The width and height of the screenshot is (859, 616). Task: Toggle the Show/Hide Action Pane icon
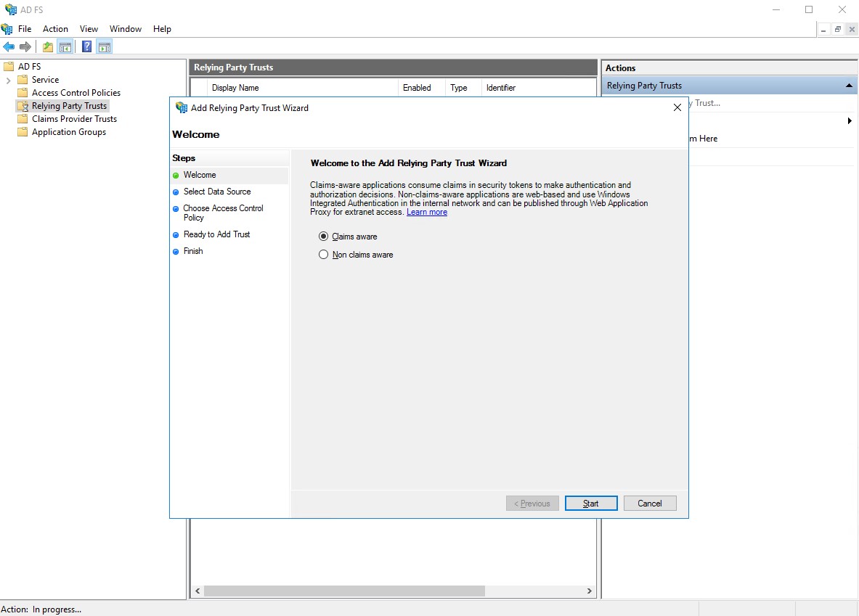pyautogui.click(x=105, y=46)
